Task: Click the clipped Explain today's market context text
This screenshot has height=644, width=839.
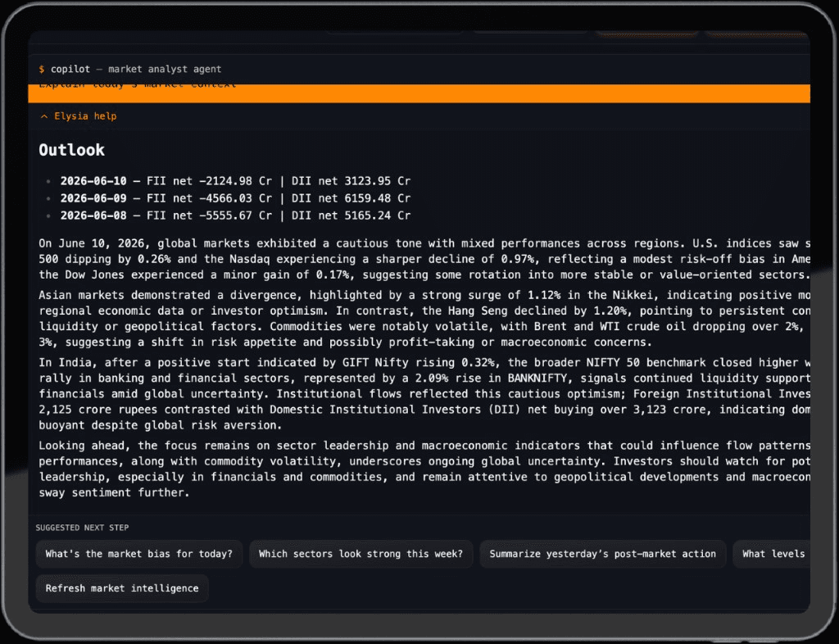Action: 138,85
